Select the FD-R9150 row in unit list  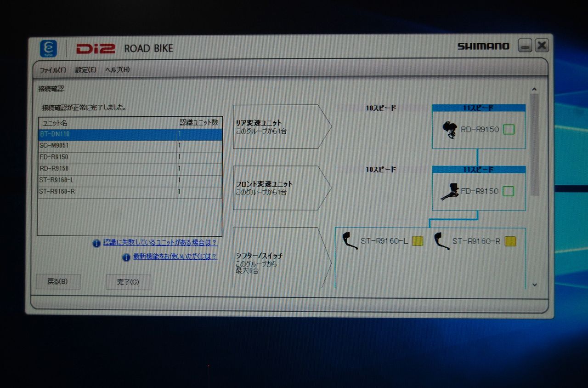[130, 157]
